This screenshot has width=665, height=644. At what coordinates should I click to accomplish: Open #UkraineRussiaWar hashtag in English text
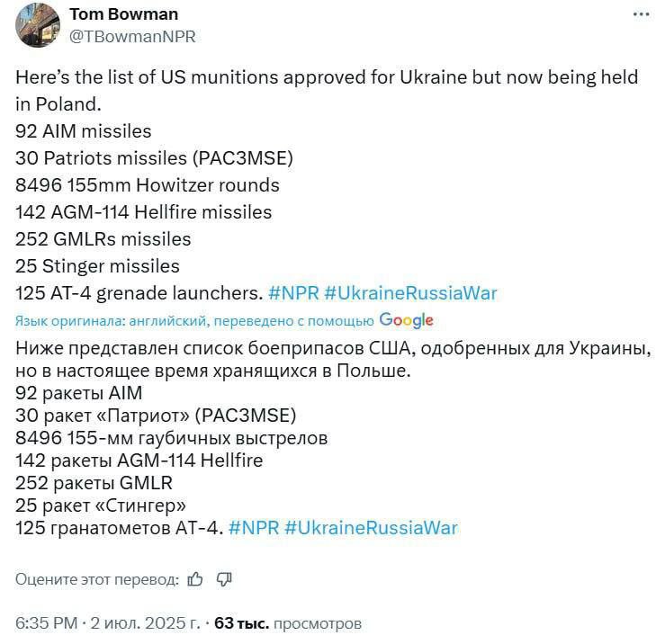[x=410, y=293]
